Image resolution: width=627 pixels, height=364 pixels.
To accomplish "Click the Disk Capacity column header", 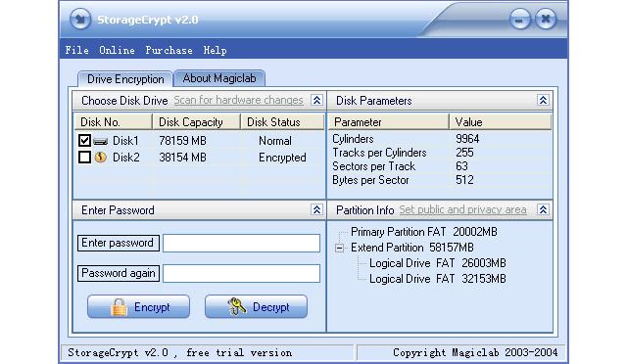I will coord(197,122).
